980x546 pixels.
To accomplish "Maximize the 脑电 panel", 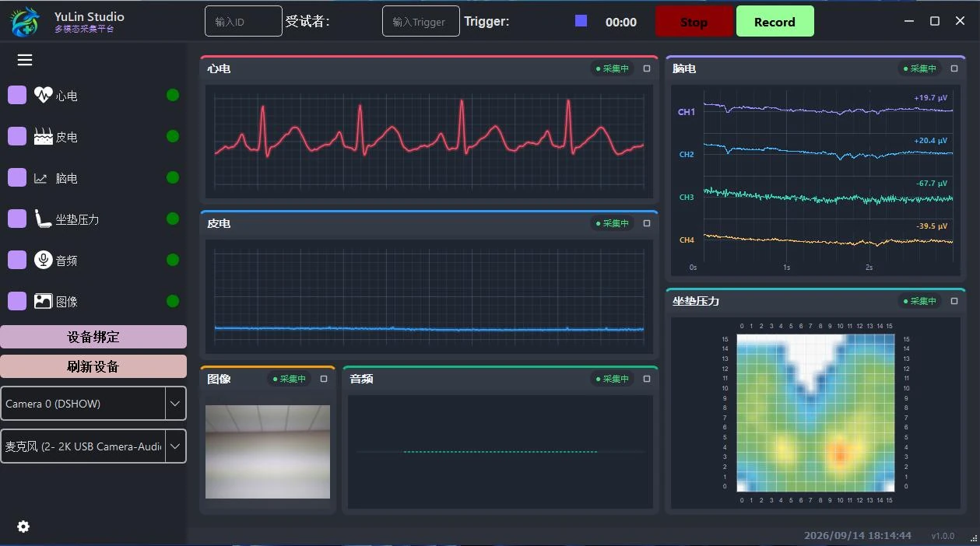I will (954, 68).
